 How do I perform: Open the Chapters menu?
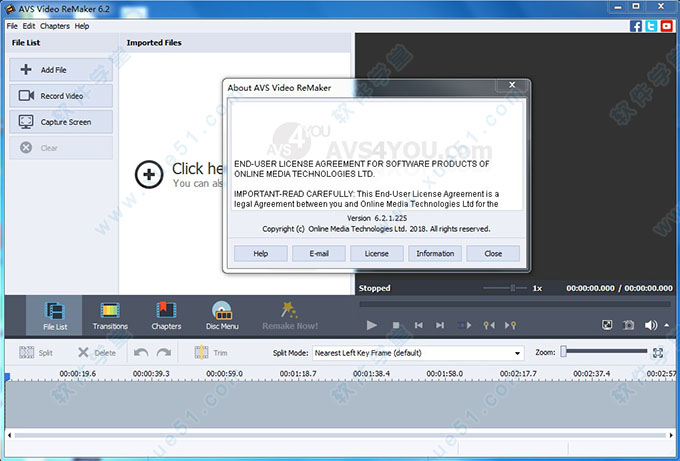click(x=55, y=26)
